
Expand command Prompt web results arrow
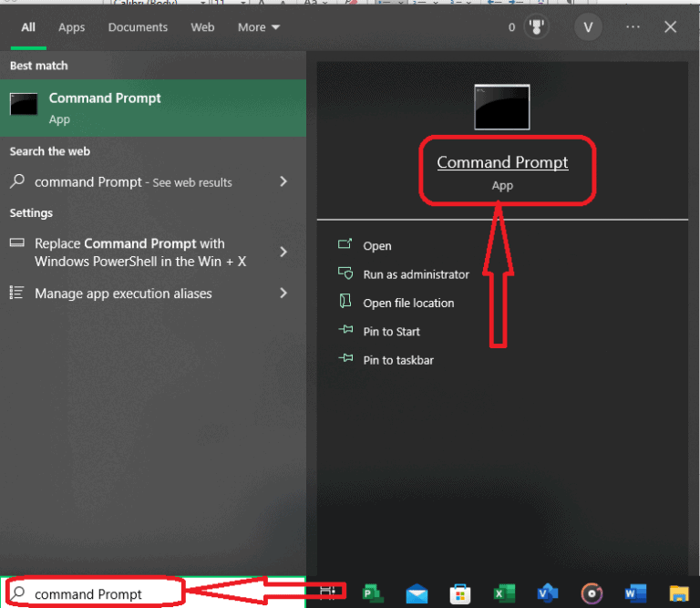tap(283, 182)
